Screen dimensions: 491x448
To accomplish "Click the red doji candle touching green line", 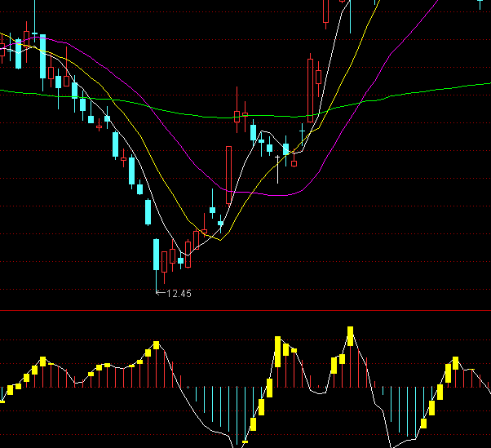I will click(x=237, y=118).
